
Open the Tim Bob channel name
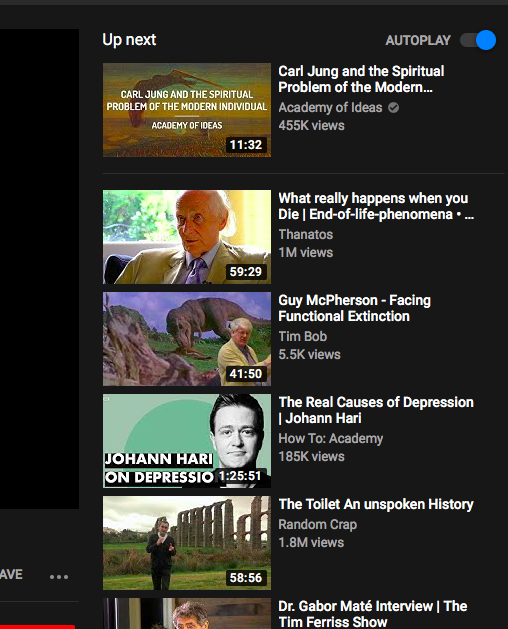[x=303, y=336]
